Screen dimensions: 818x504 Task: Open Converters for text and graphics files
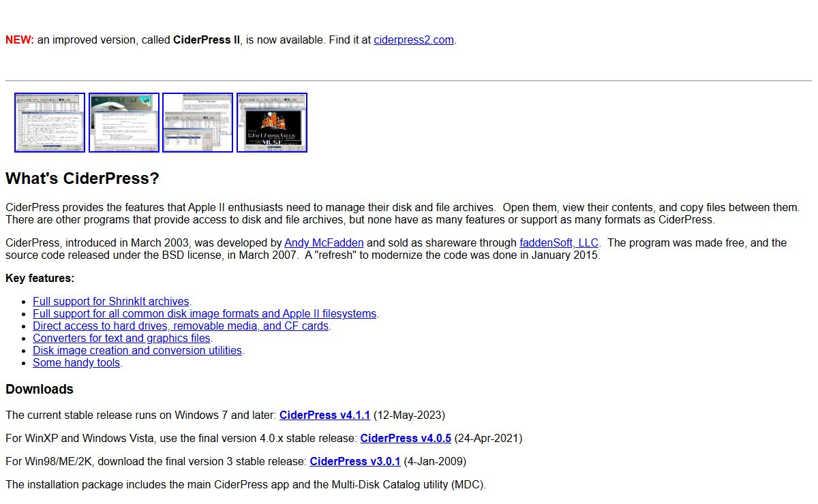click(x=121, y=338)
